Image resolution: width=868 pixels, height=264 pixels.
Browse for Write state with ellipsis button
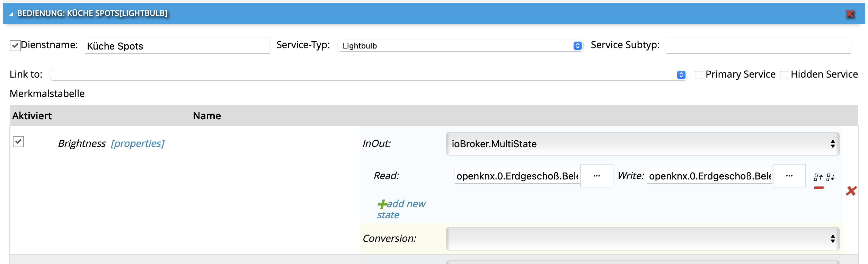(789, 176)
